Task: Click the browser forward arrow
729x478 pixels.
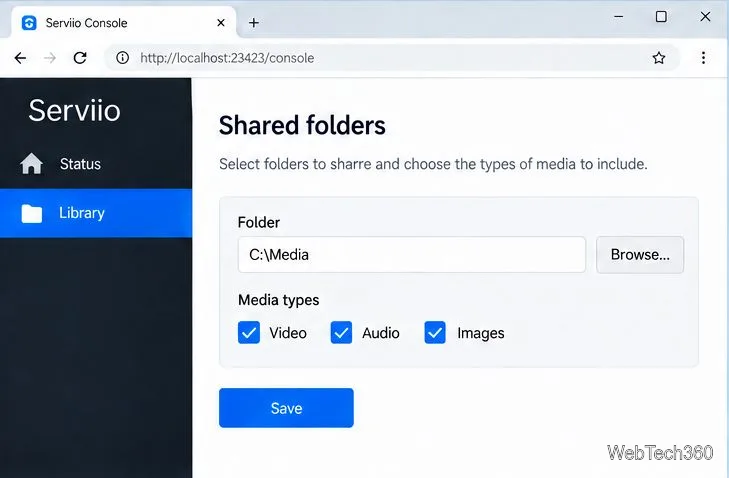Action: tap(50, 58)
